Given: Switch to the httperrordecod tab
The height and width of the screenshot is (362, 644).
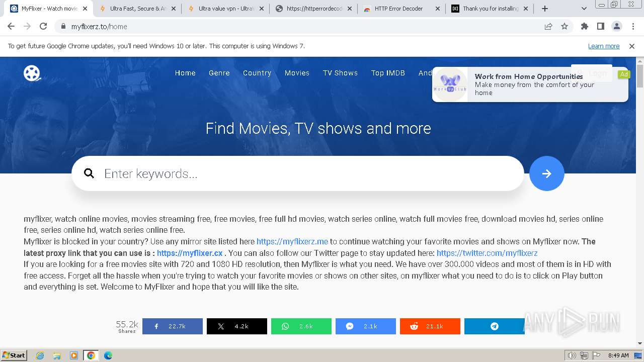Looking at the screenshot, I should coord(313,9).
